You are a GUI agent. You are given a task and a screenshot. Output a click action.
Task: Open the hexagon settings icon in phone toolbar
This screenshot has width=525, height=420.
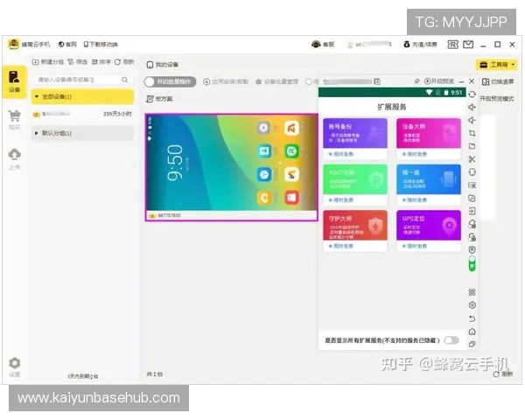472,305
